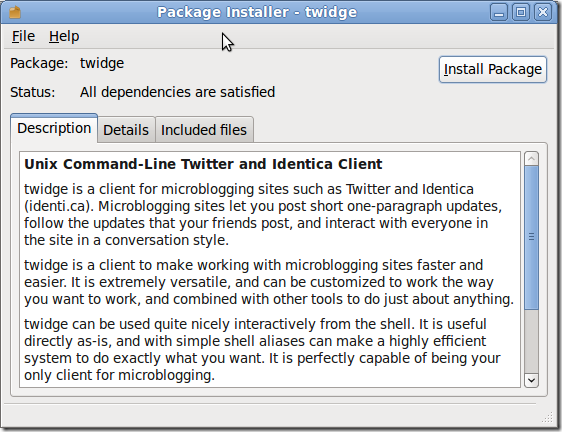The image size is (562, 432).
Task: Click the window title 'Package Installer - twidge'
Action: point(257,12)
